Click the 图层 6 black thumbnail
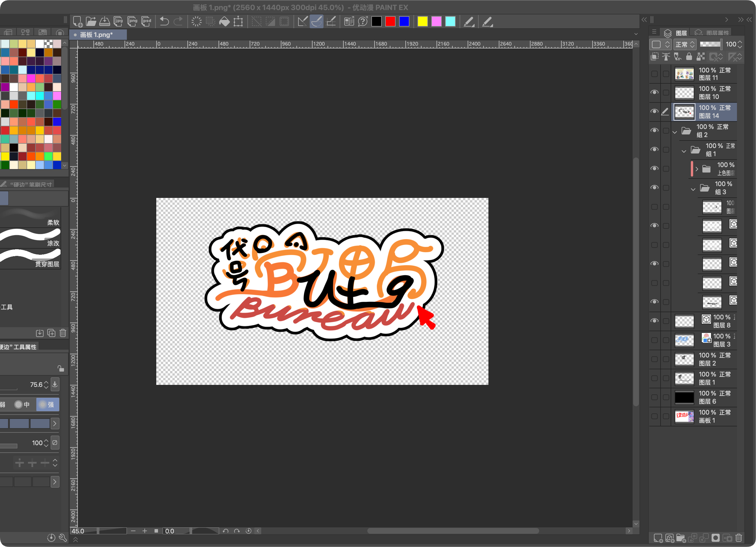The image size is (756, 547). [684, 397]
